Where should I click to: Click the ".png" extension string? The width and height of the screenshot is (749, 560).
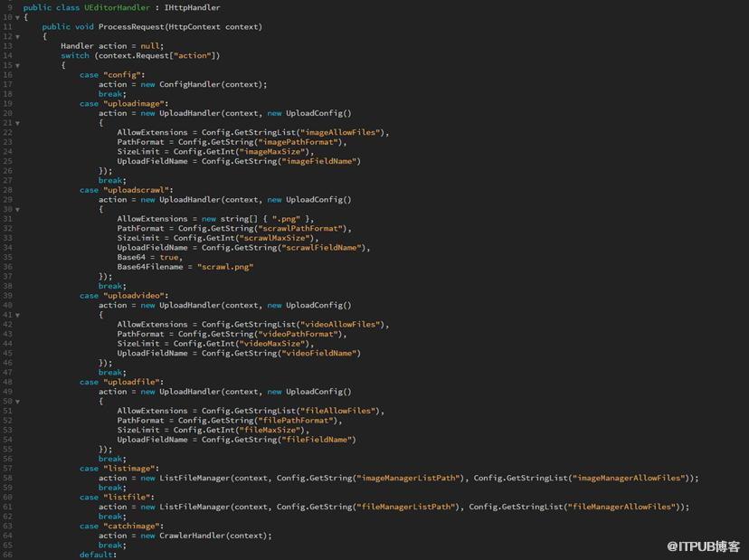(286, 219)
